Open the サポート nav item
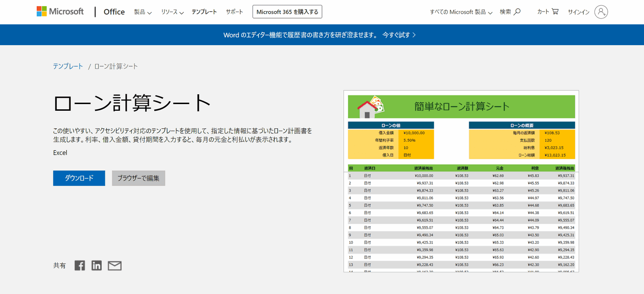 coord(234,12)
